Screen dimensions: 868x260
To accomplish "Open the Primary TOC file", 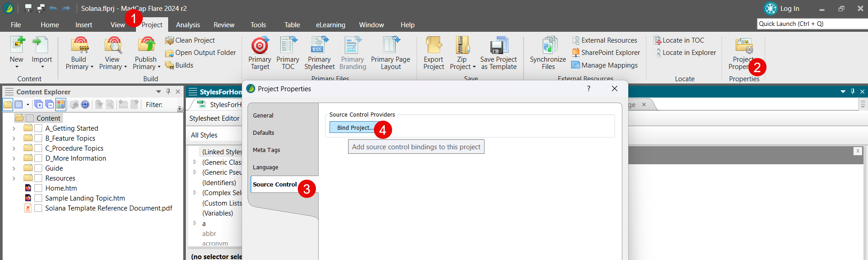I will pos(288,53).
